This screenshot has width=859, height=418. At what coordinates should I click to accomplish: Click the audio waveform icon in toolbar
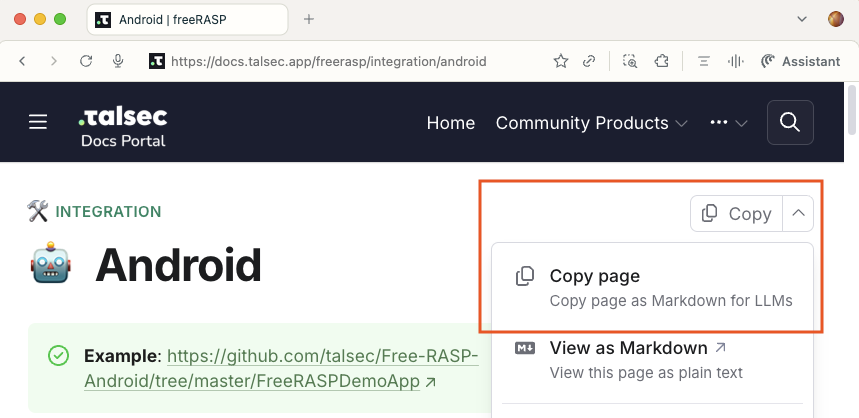coord(736,61)
